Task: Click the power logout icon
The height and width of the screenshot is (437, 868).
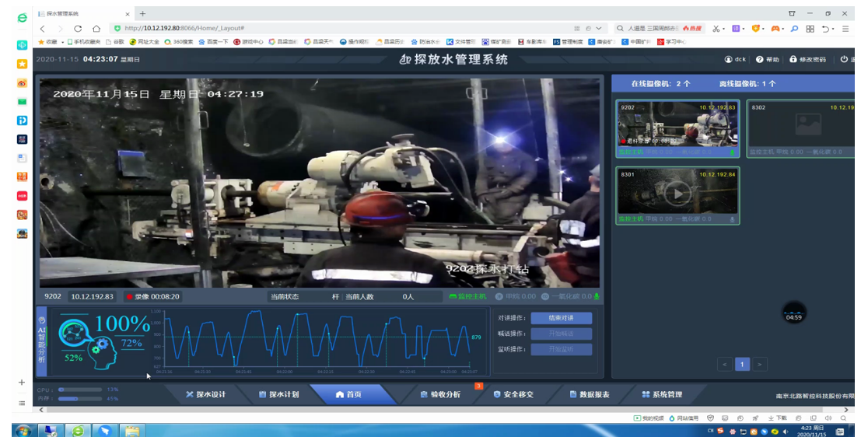Action: pyautogui.click(x=844, y=59)
